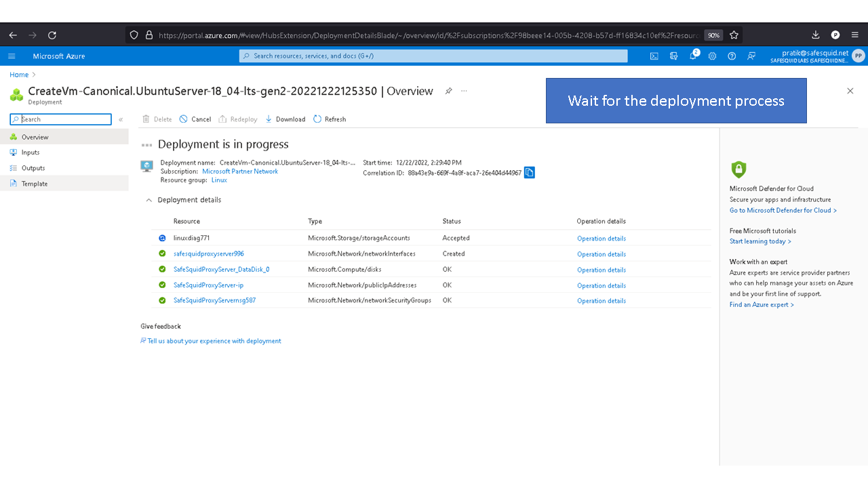Click Microsoft.Compute/disks type cell
868x488 pixels.
[x=344, y=269]
